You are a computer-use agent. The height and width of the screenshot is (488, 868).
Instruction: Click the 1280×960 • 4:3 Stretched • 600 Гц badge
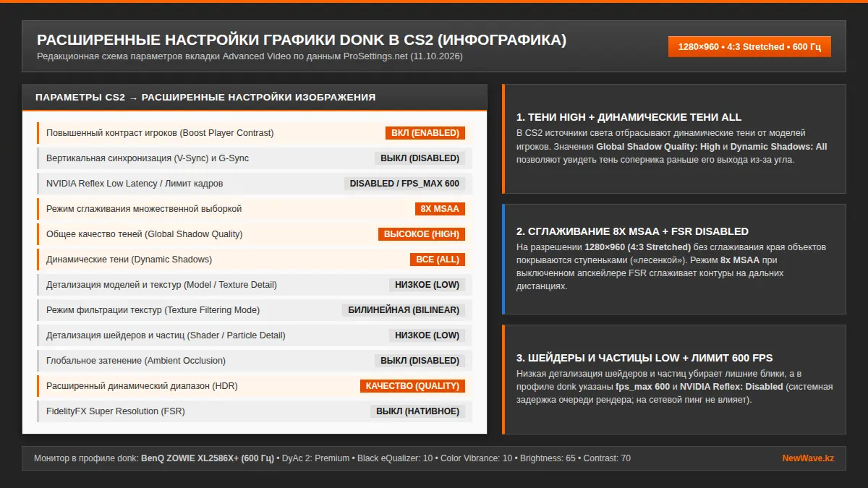[749, 46]
